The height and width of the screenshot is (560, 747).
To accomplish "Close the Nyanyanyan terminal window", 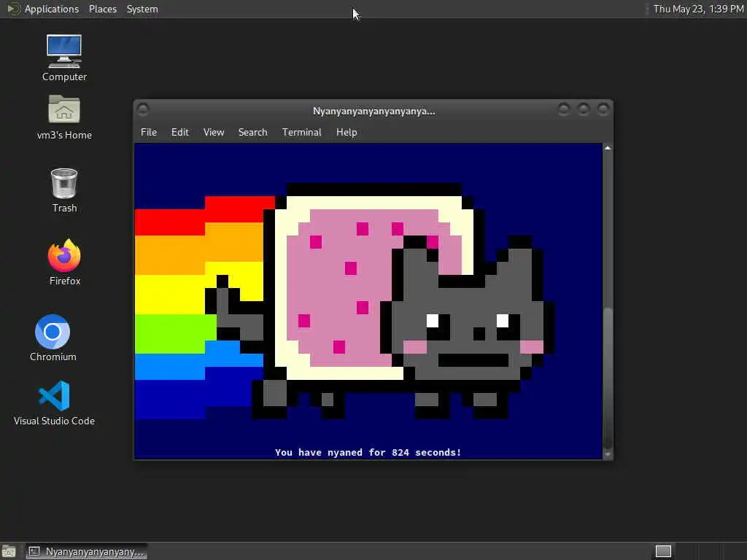I will tap(603, 110).
